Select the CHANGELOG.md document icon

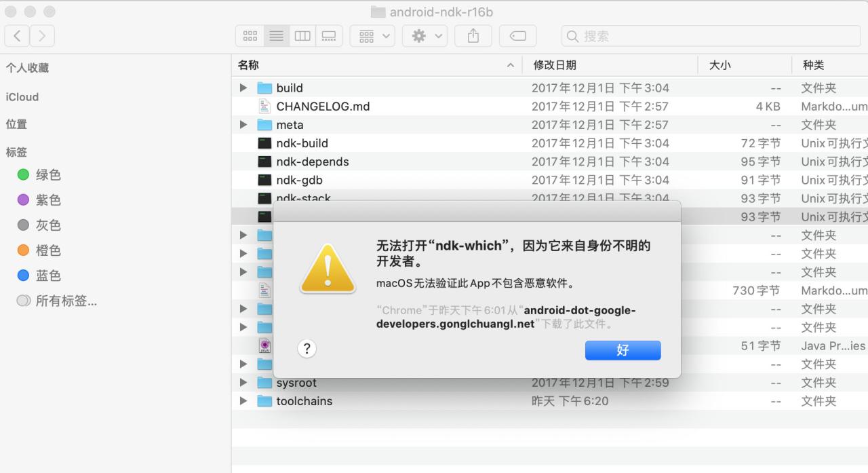click(x=265, y=106)
